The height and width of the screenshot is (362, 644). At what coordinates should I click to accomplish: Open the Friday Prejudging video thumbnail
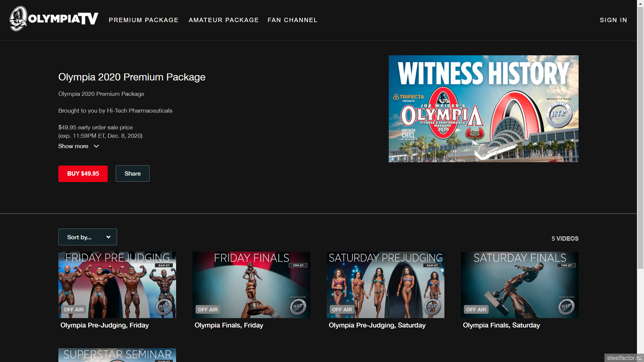click(x=117, y=285)
